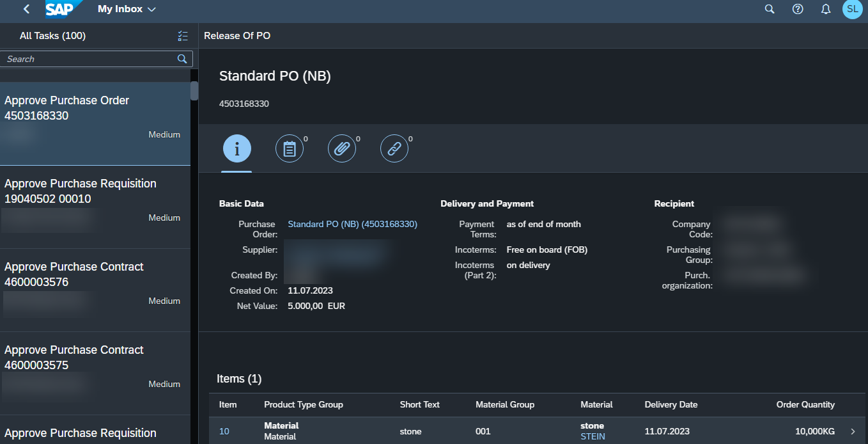Click the Release Of PO title
The image size is (868, 444).
tap(237, 36)
